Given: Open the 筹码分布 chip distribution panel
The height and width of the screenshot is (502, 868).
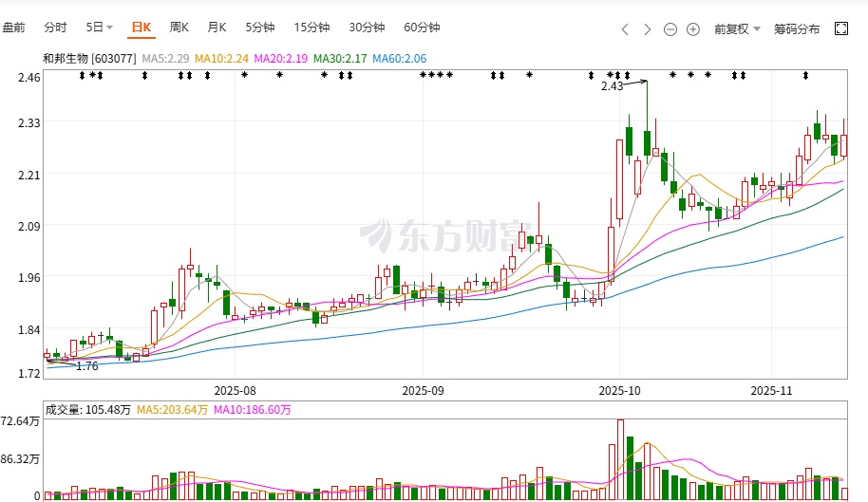Looking at the screenshot, I should pos(797,29).
